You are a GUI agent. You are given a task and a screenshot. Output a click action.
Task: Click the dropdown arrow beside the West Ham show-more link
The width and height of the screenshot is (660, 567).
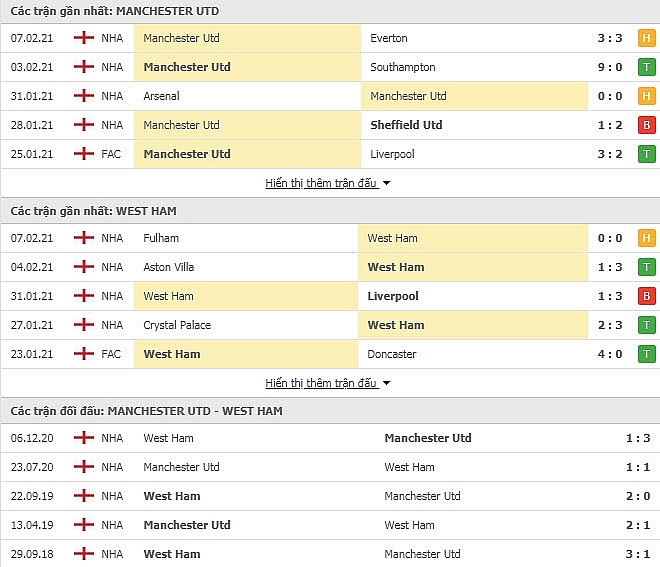tap(386, 383)
